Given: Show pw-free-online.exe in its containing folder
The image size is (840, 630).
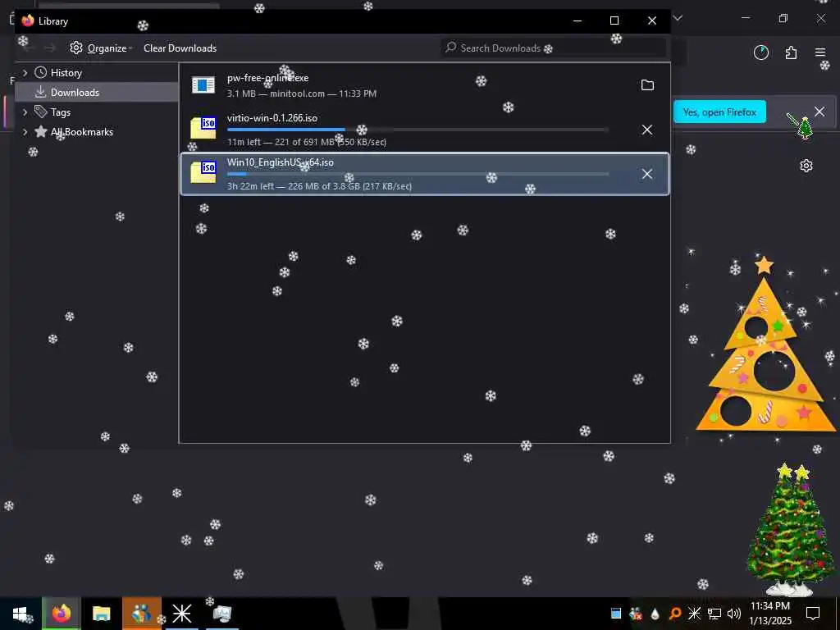Looking at the screenshot, I should pyautogui.click(x=647, y=85).
